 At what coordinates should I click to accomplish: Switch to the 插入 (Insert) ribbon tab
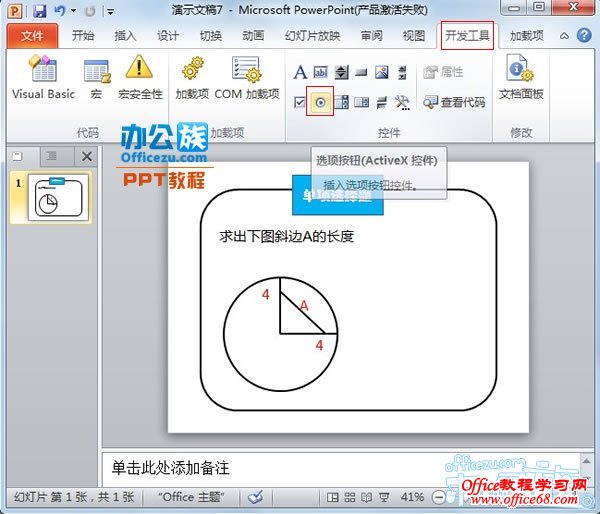pos(125,36)
